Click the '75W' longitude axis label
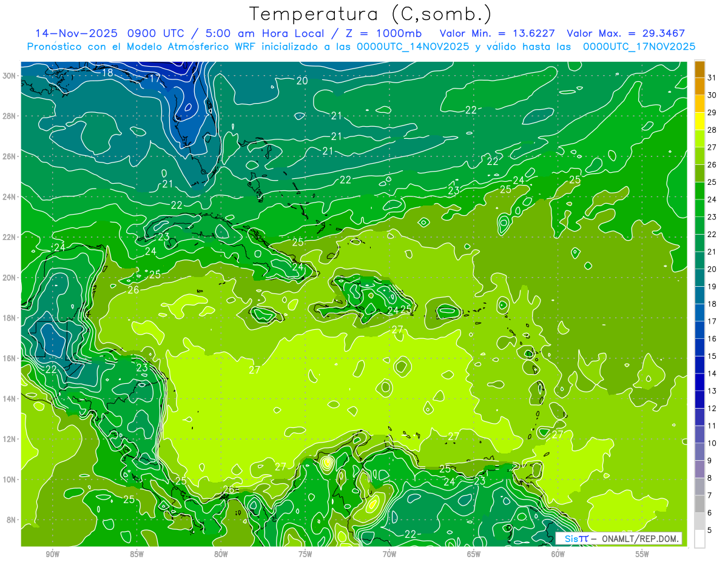 coord(305,555)
